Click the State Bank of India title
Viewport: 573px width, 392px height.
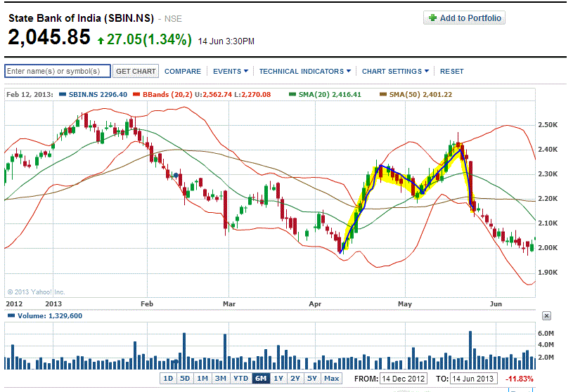click(x=81, y=18)
